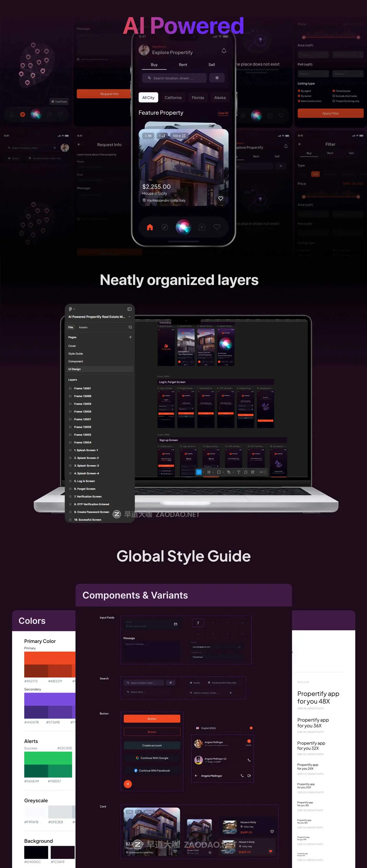
Task: Open the Figma main menu logo dropdown
Action: point(71,309)
